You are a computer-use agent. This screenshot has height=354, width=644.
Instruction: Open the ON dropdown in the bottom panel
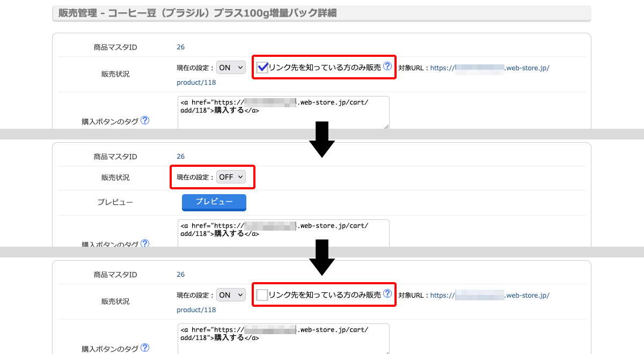point(231,295)
